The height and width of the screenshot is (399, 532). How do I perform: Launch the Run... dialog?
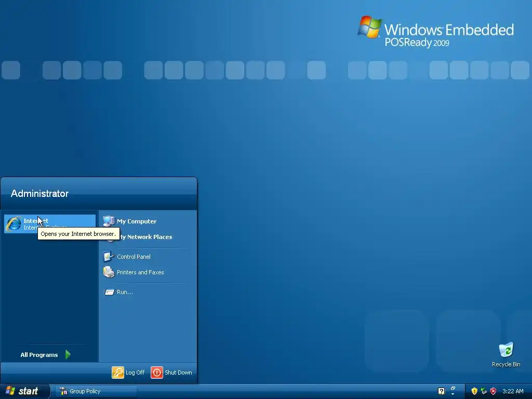pyautogui.click(x=148, y=292)
